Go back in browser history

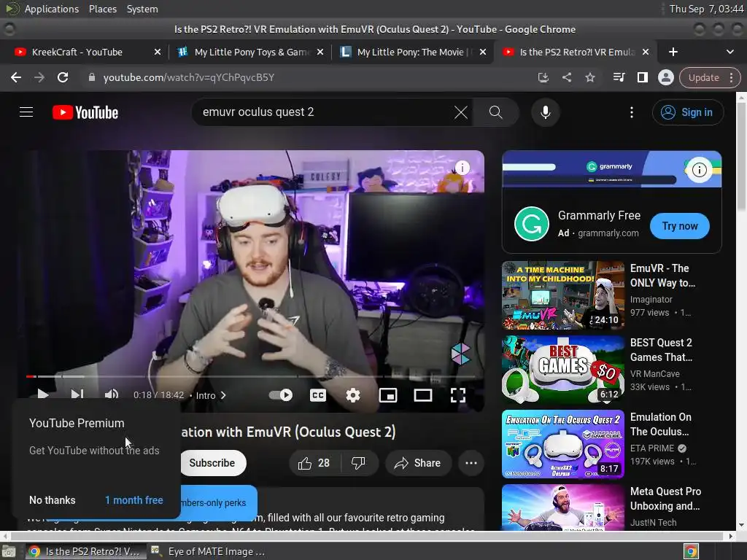(16, 77)
